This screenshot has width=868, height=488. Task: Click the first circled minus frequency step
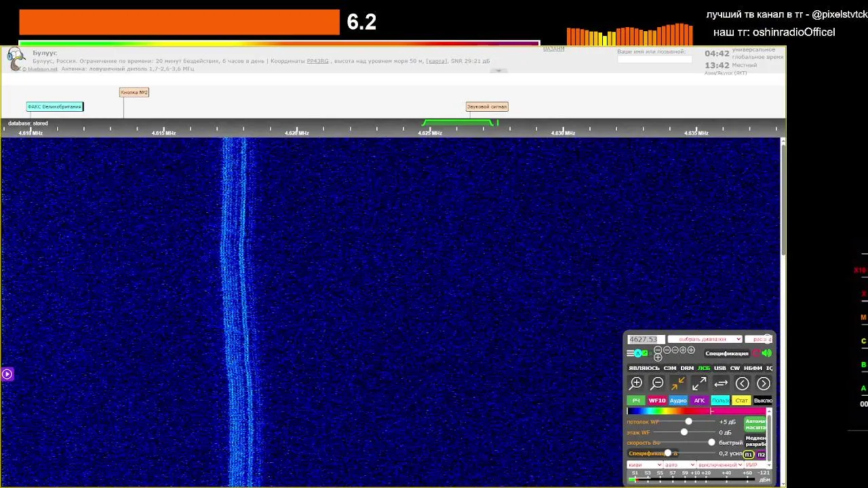pos(658,350)
